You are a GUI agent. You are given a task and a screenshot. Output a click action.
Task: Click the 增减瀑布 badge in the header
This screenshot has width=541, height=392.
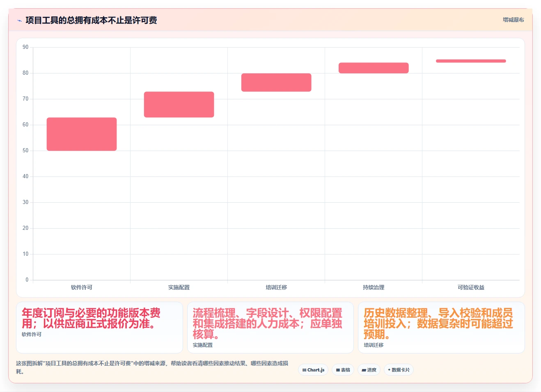[513, 20]
